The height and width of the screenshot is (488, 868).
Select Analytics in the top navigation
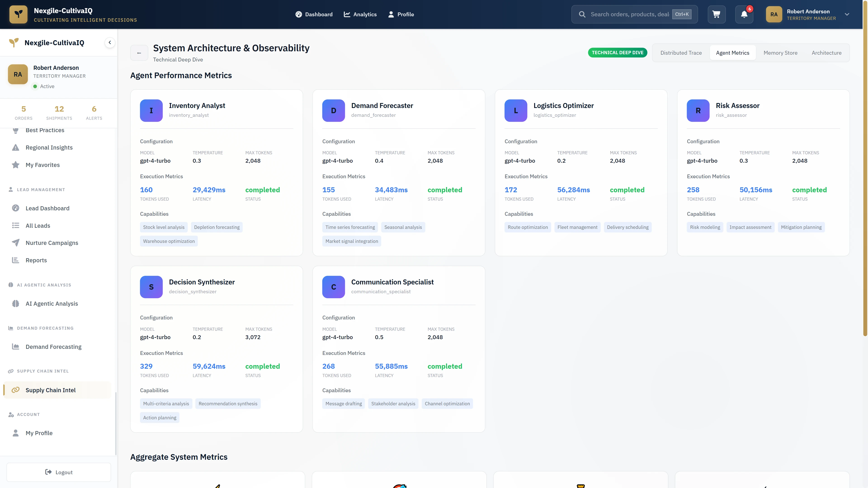click(x=360, y=14)
